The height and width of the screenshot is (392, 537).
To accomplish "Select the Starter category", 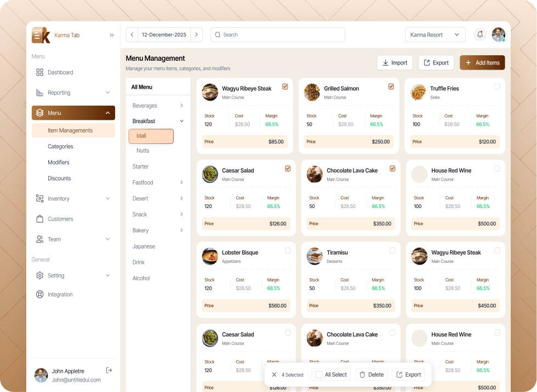I will (x=140, y=166).
